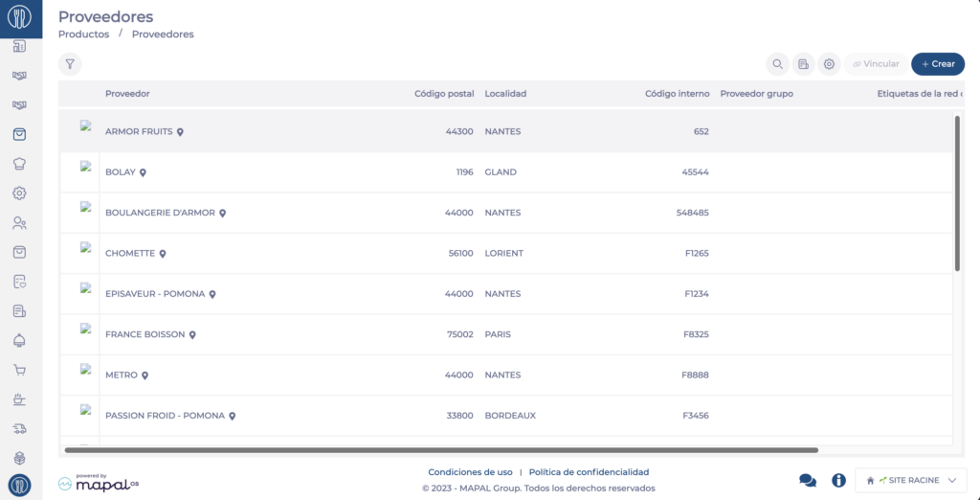Select the PASSION FROID - POMONA supplier name
The image size is (980, 500).
165,416
